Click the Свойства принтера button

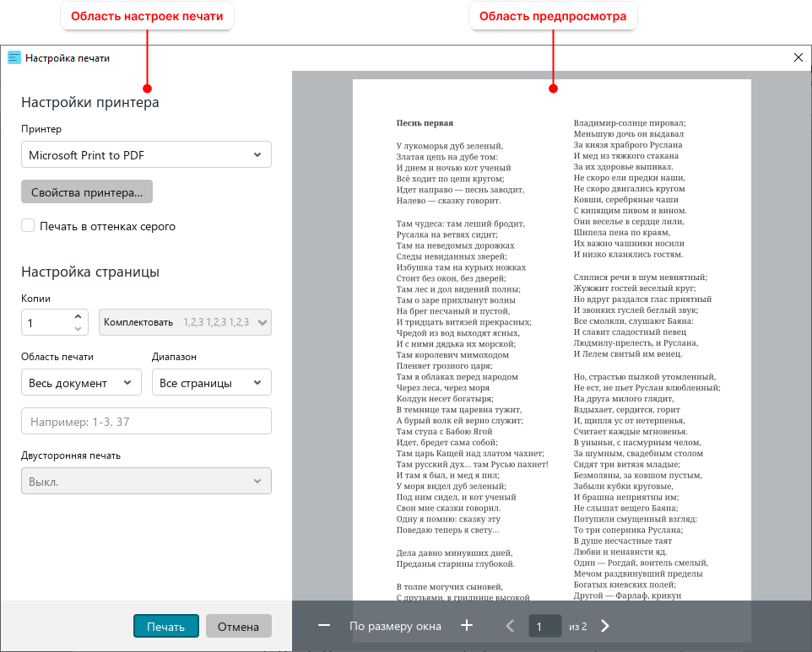[x=87, y=192]
